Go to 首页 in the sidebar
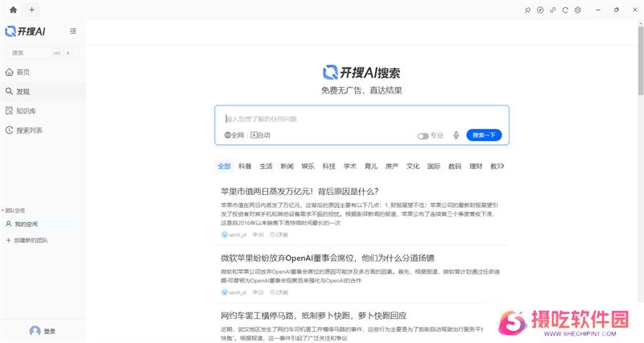This screenshot has width=644, height=343. (x=43, y=72)
